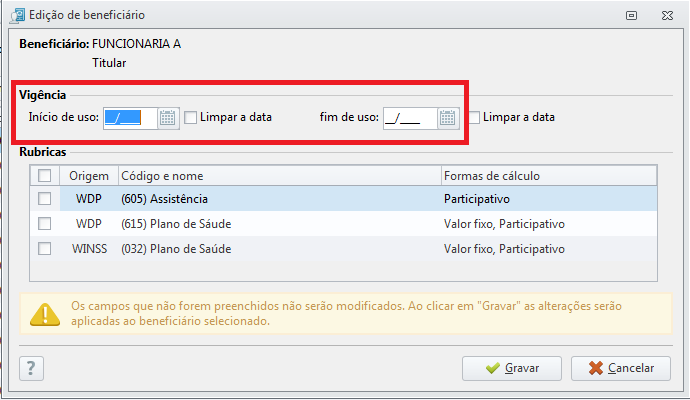The image size is (690, 400).
Task: Click the Gravar button
Action: 512,368
